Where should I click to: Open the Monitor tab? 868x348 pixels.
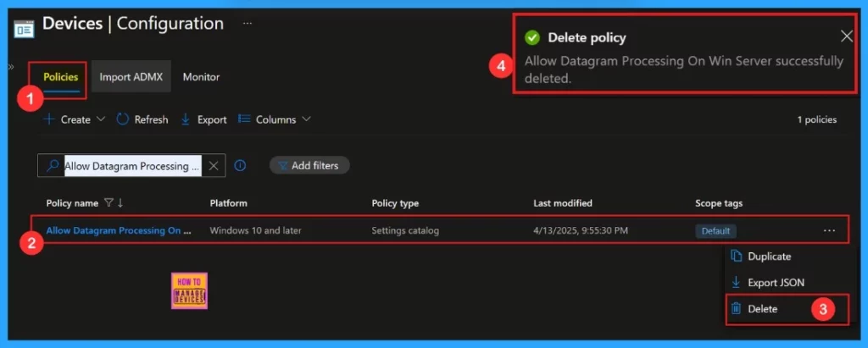point(202,77)
